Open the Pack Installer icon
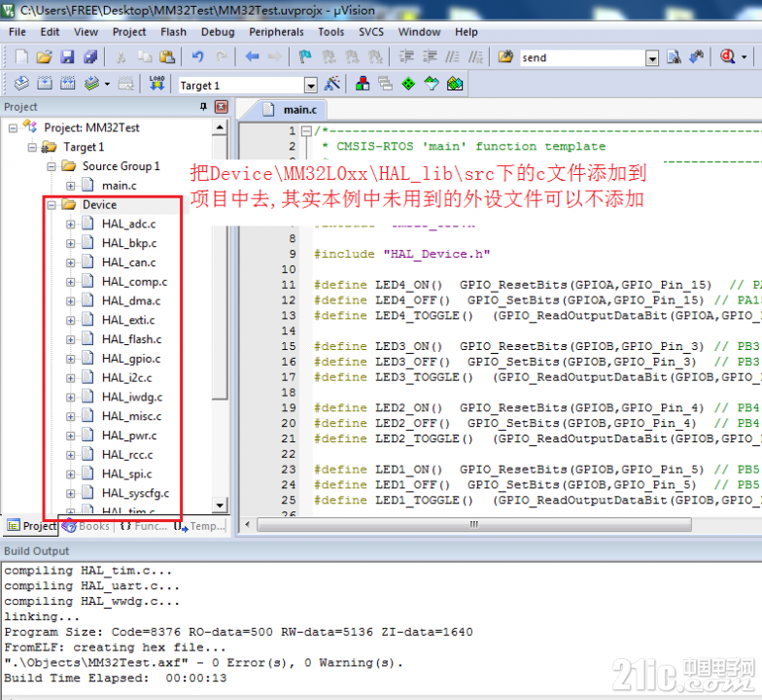This screenshot has width=762, height=700. 455,84
